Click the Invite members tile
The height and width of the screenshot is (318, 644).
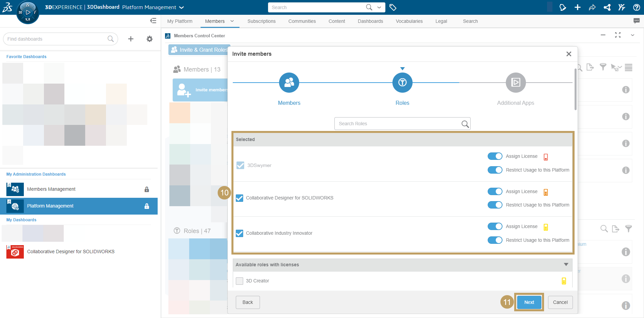tap(200, 90)
